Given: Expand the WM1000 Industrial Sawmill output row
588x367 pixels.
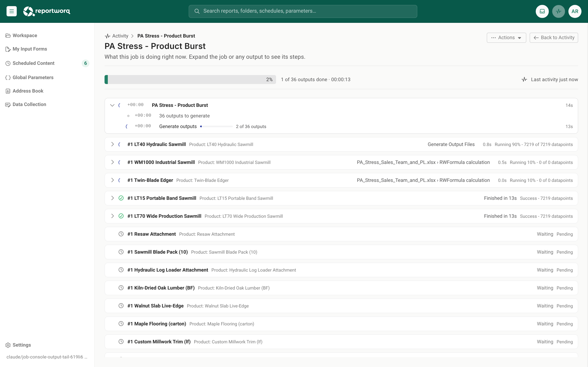Looking at the screenshot, I should (x=112, y=162).
